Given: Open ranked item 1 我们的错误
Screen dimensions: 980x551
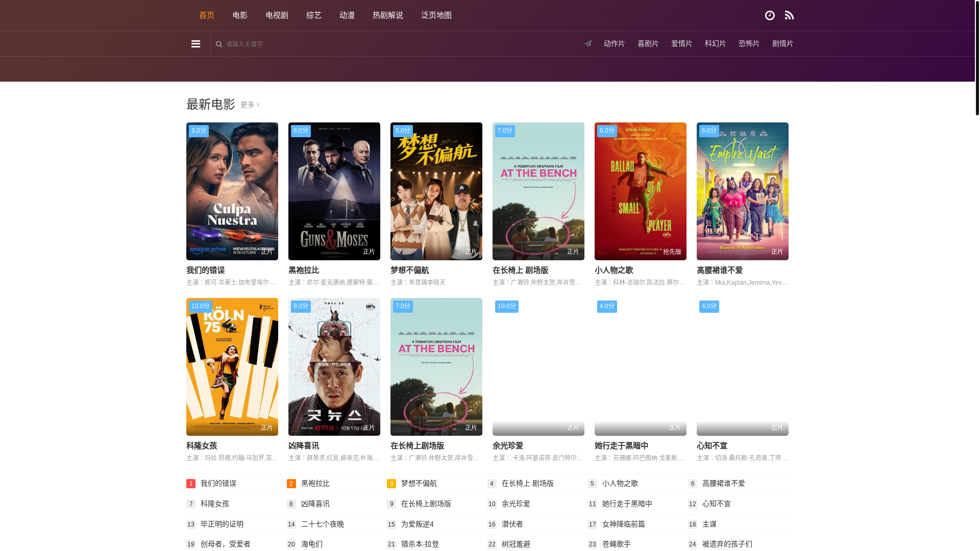Looking at the screenshot, I should [218, 484].
